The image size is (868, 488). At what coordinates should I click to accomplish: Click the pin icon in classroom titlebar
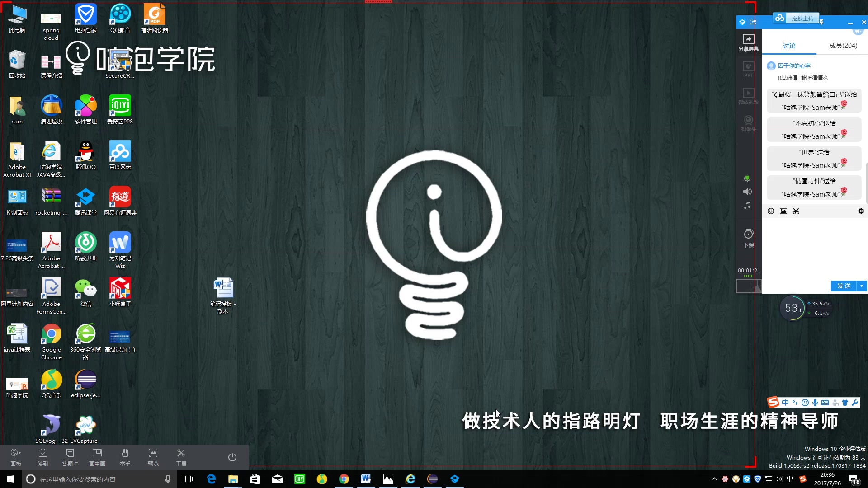point(821,22)
